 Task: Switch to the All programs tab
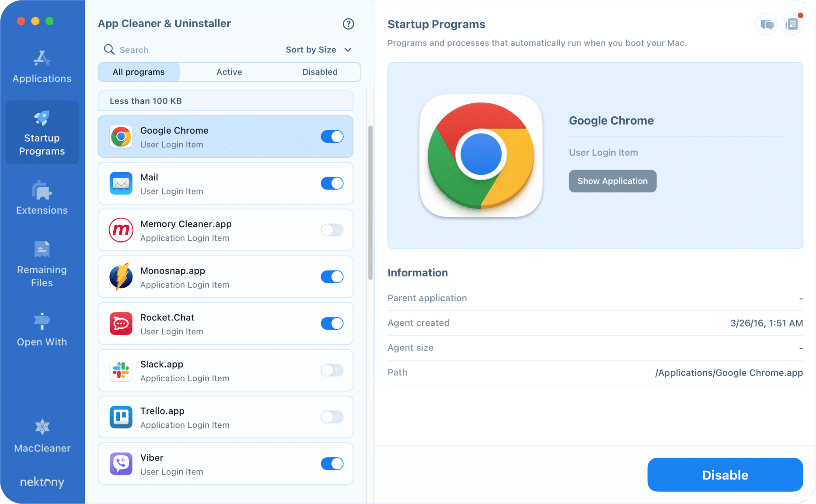pos(139,72)
